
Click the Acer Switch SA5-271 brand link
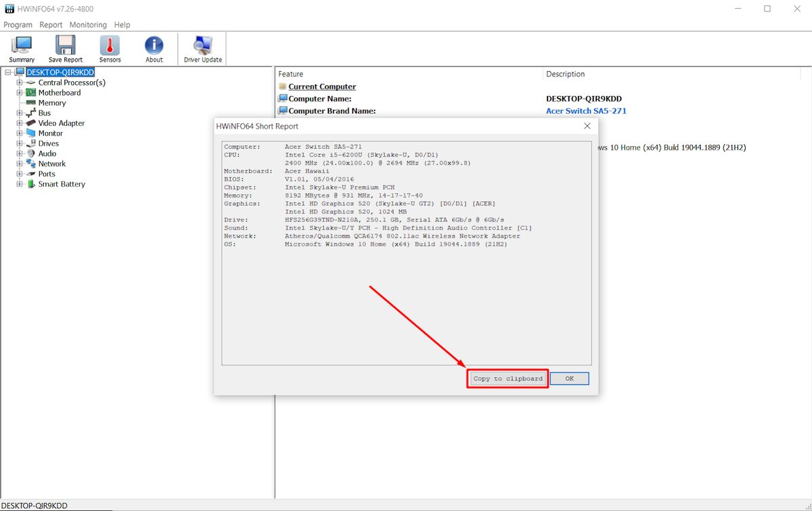(586, 111)
